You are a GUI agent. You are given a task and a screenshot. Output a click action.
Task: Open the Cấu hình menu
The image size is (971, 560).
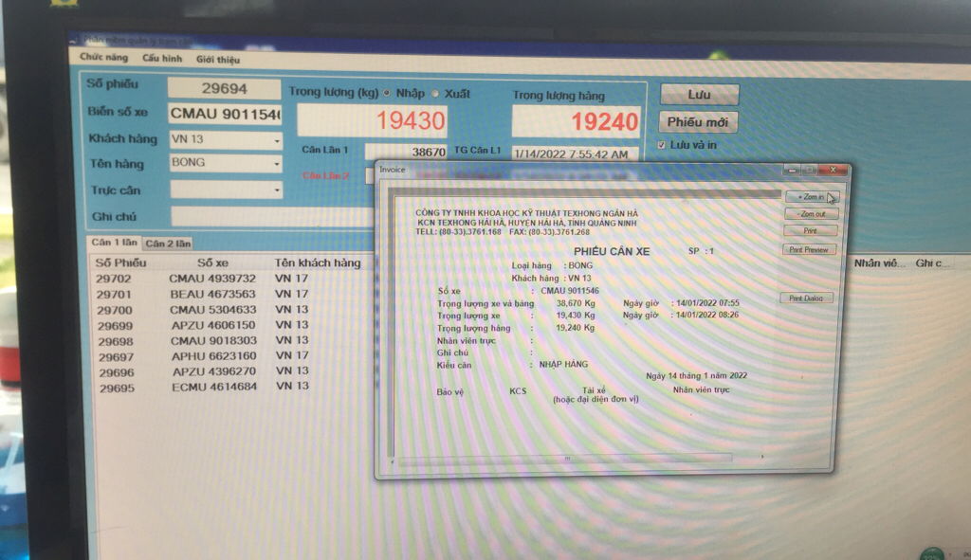(162, 59)
